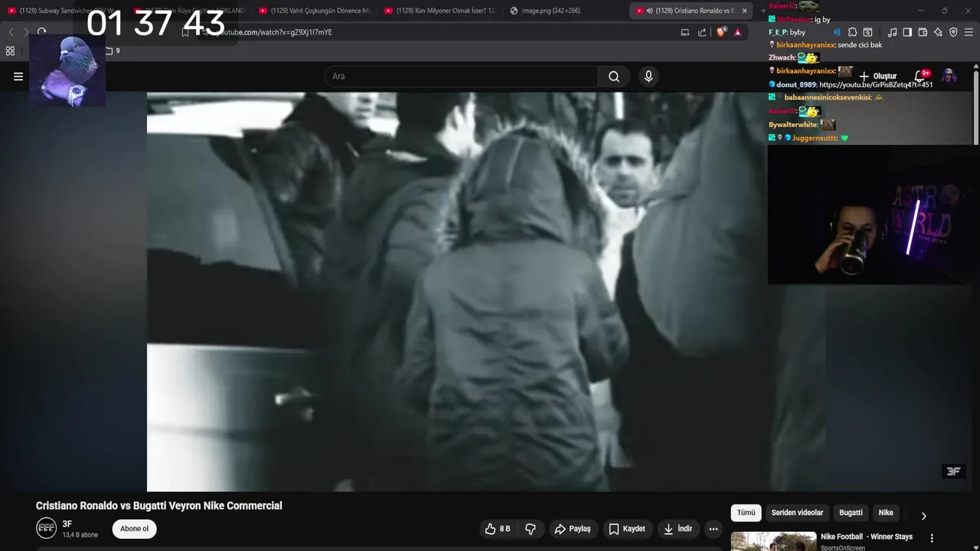Share this page from the address bar
980x551 pixels.
[702, 32]
